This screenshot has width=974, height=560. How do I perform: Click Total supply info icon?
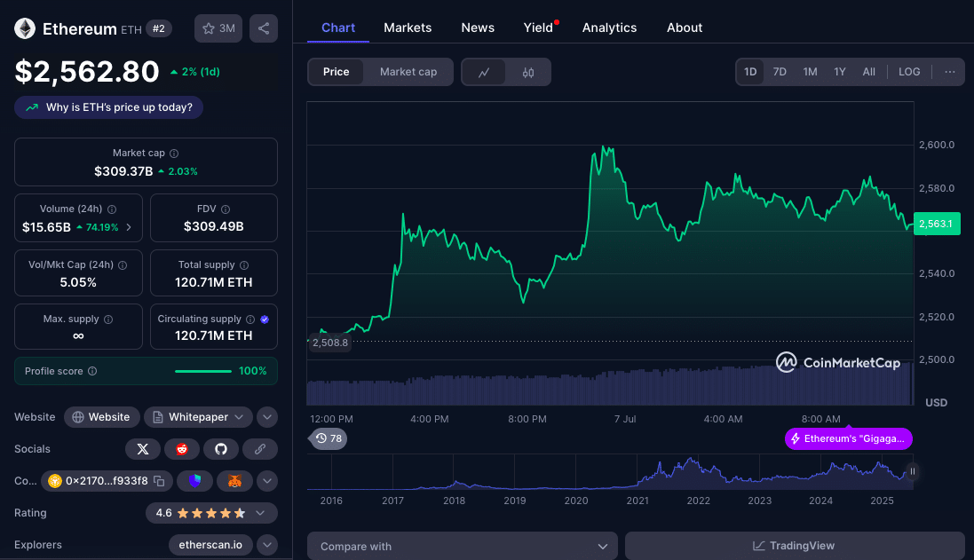coord(244,265)
